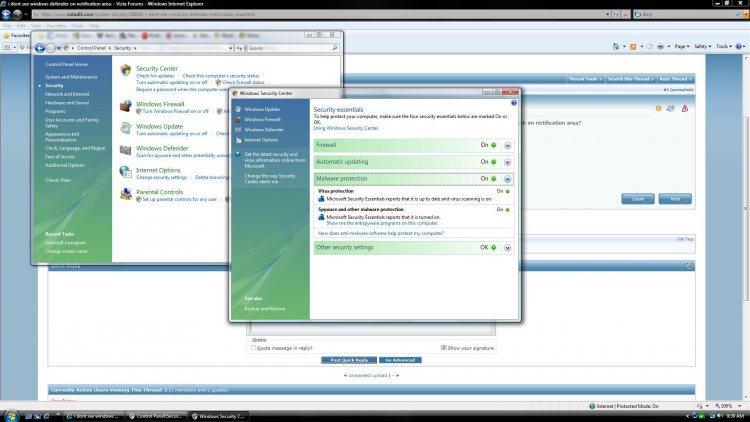Click the globe icon beside latest security information link
Screen dimensions: 750x422
pyautogui.click(x=238, y=155)
